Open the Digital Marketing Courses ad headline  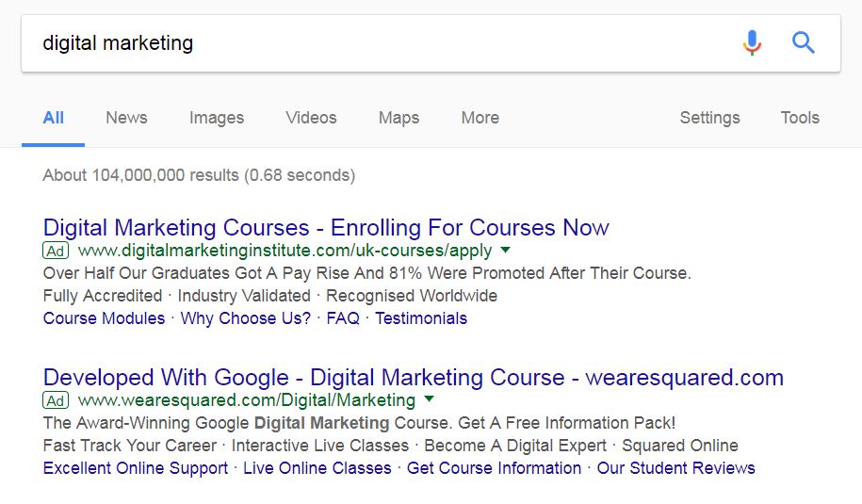coord(326,228)
